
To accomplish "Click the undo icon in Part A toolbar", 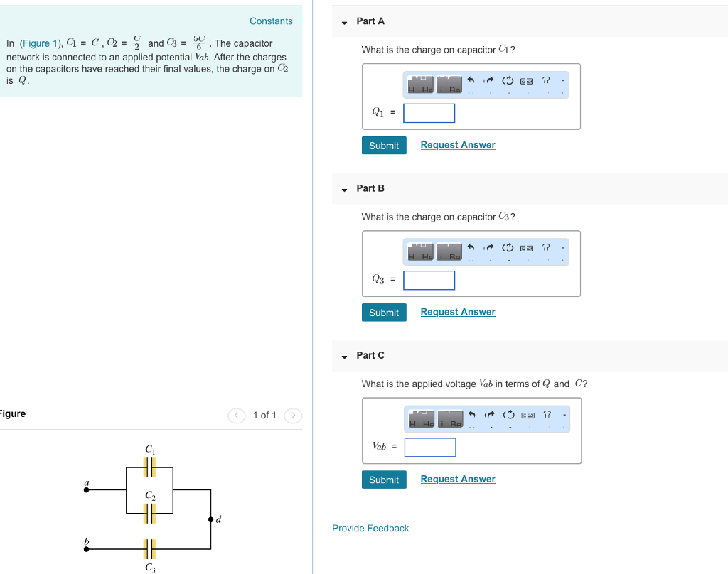I will (x=471, y=80).
